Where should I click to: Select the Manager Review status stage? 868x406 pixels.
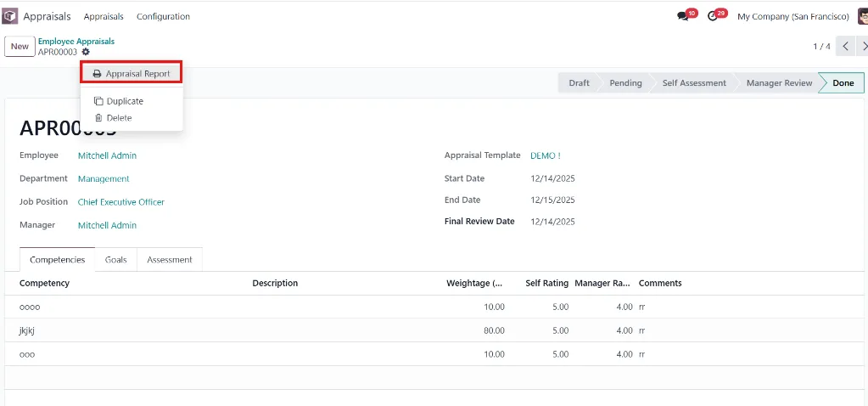point(779,83)
